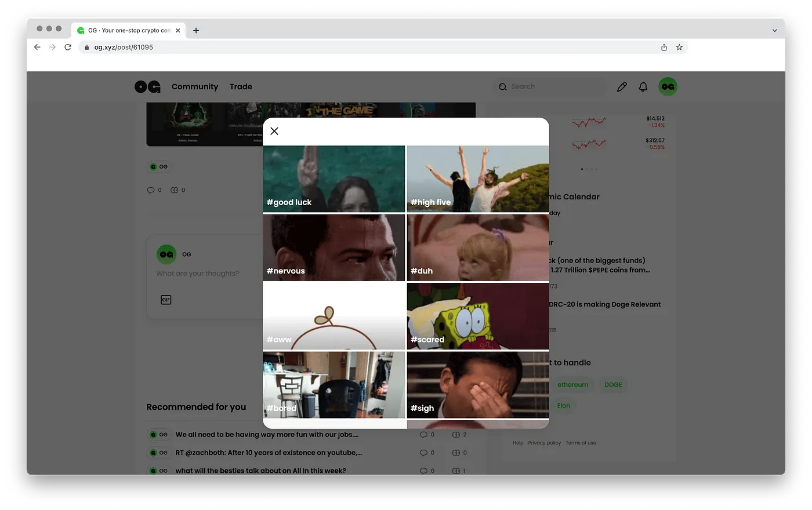Open the Help footer link
Image resolution: width=812 pixels, height=510 pixels.
[x=518, y=443]
